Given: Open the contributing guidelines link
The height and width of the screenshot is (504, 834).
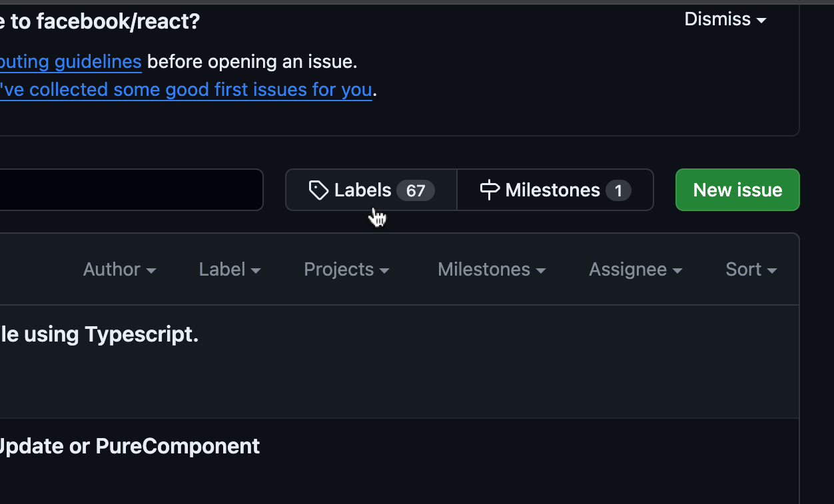Looking at the screenshot, I should pyautogui.click(x=71, y=61).
